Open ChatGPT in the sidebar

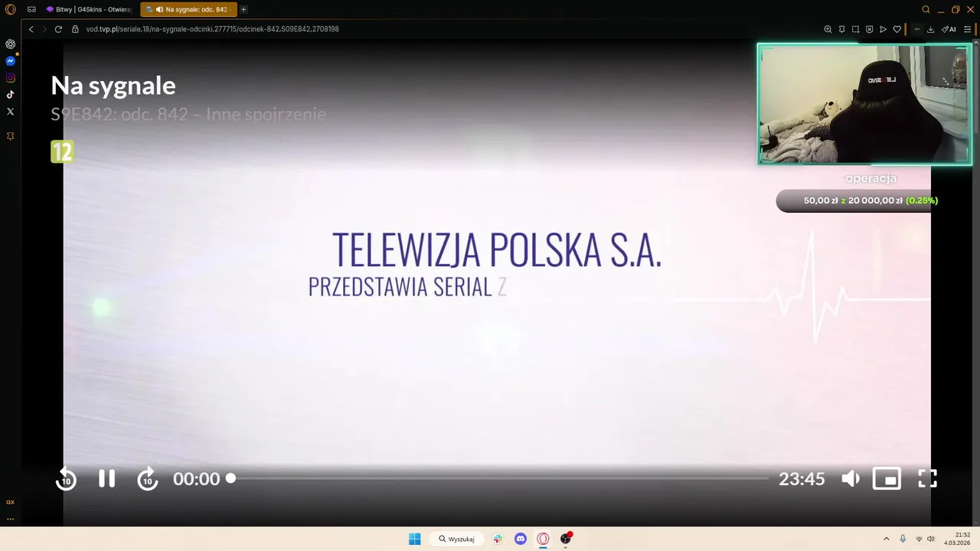click(10, 44)
